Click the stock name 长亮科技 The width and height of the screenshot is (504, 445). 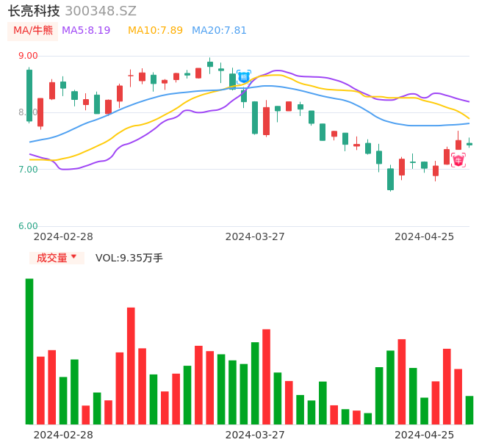tap(34, 11)
